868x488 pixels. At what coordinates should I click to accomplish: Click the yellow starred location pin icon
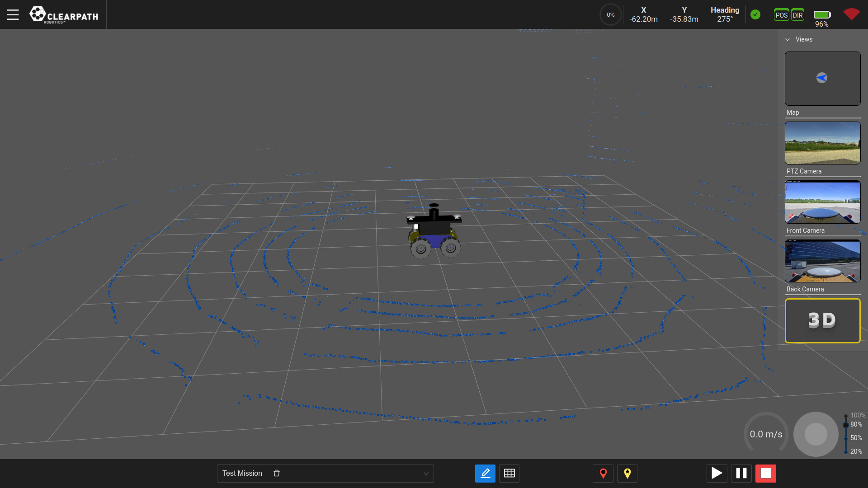point(627,473)
